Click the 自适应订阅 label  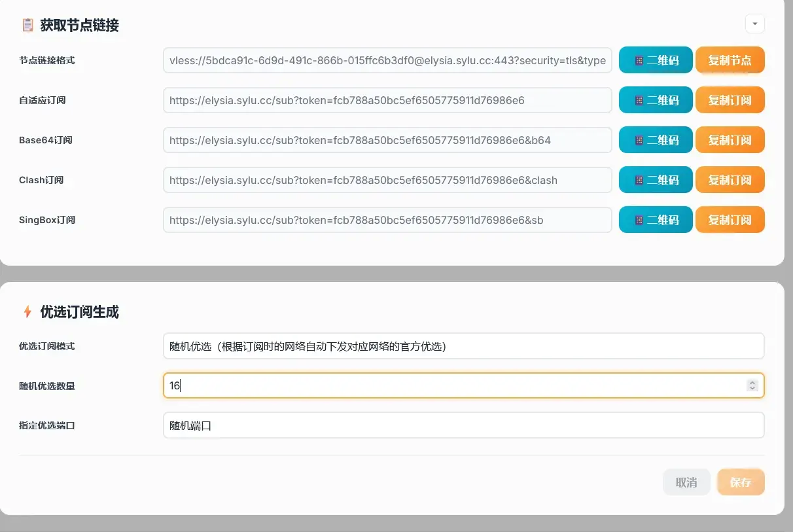pos(43,100)
